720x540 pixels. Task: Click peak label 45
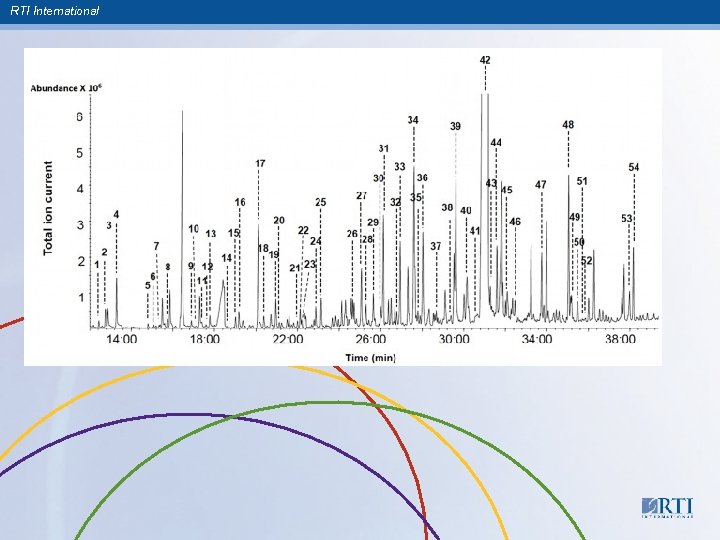[506, 190]
